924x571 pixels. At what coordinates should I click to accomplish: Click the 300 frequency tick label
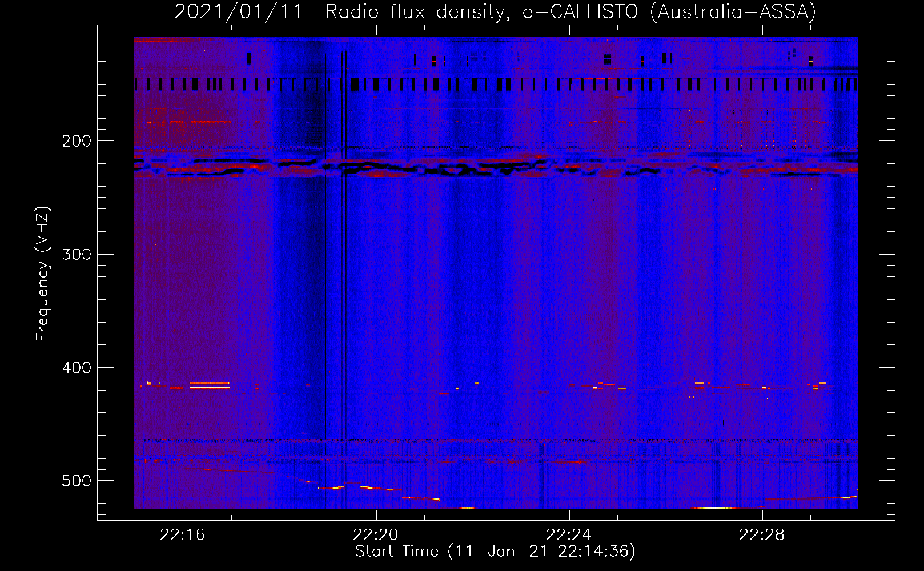[76, 254]
